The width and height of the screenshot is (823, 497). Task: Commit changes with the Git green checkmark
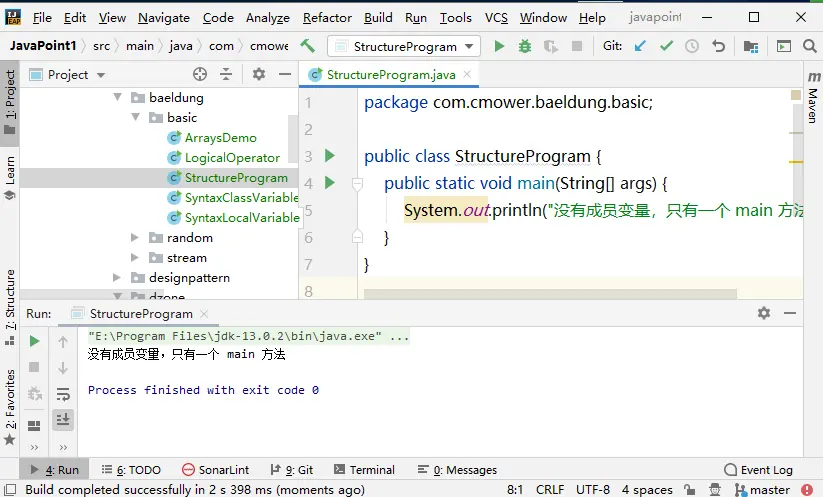667,46
